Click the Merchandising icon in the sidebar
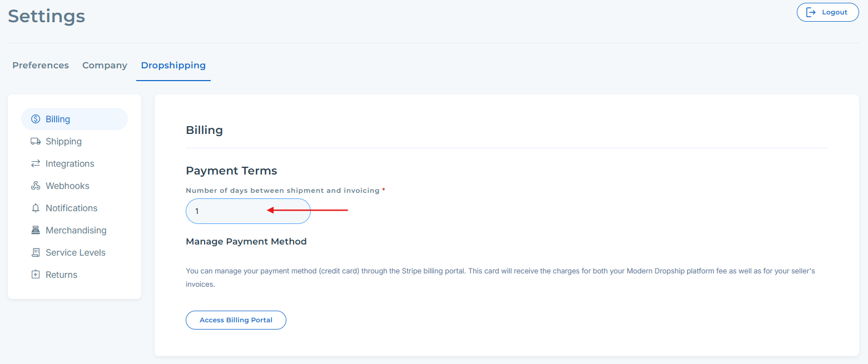 pyautogui.click(x=36, y=230)
